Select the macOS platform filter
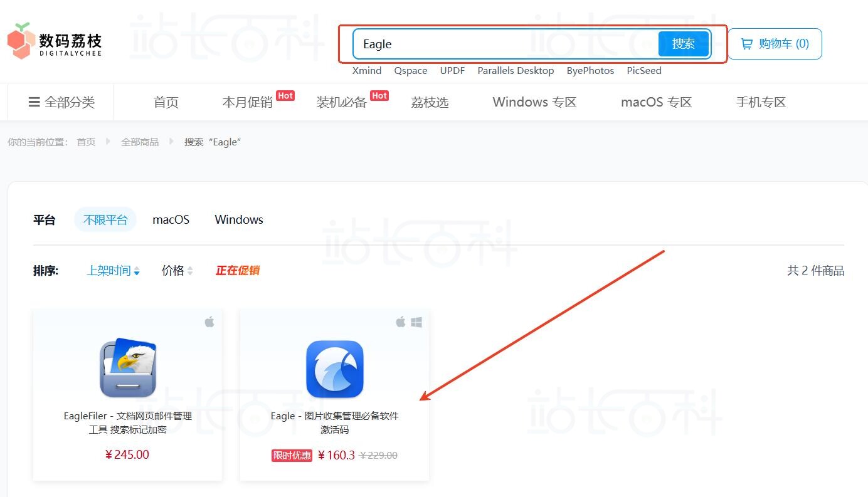 click(x=171, y=219)
